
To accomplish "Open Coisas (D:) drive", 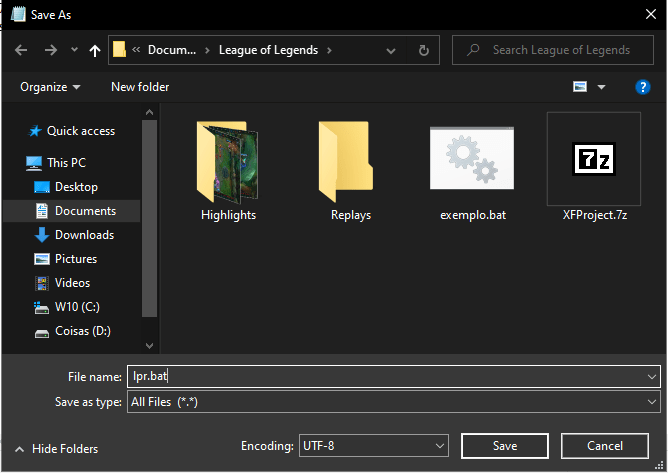I will click(83, 331).
